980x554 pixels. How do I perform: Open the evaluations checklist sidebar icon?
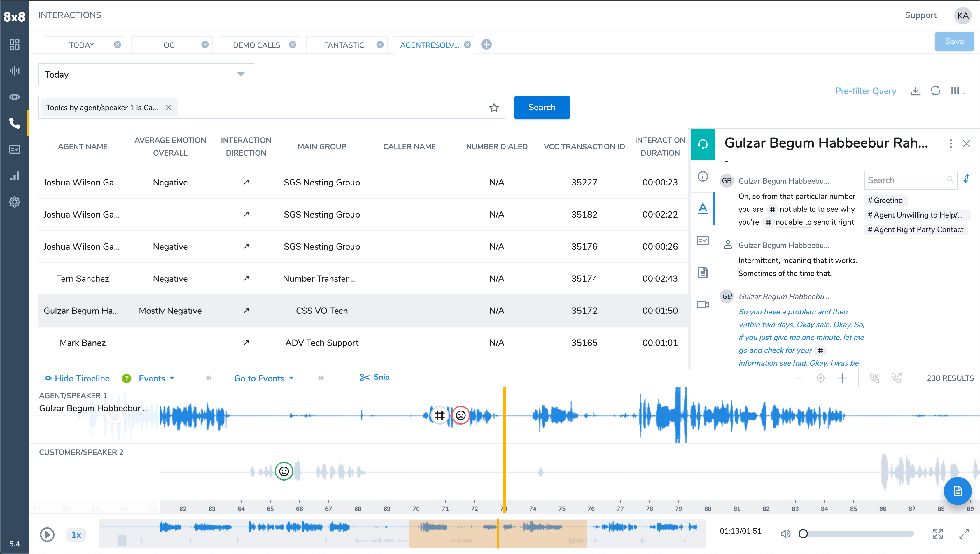[x=15, y=150]
